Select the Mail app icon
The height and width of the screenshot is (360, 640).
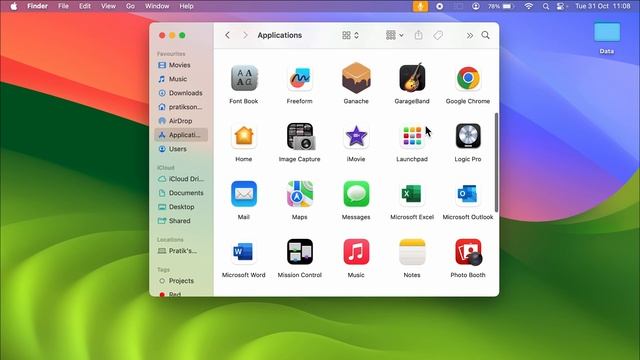tap(244, 194)
